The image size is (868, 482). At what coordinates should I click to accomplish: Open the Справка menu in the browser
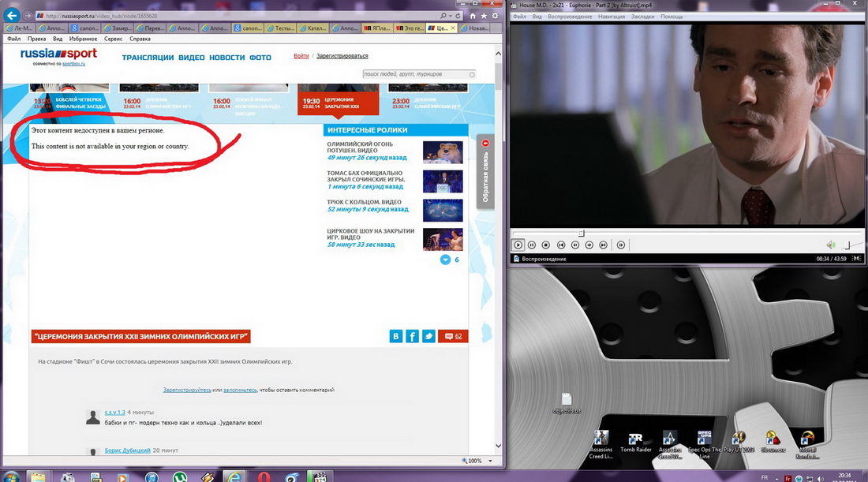(140, 39)
